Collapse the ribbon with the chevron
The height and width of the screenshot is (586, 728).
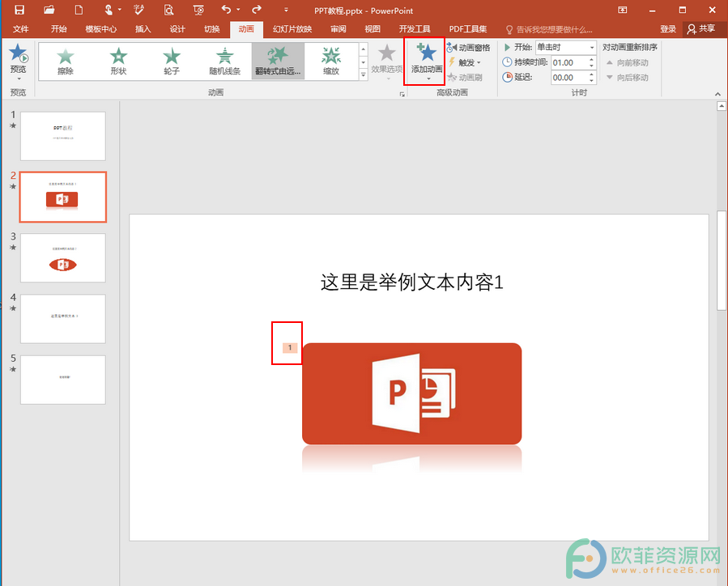pos(717,94)
